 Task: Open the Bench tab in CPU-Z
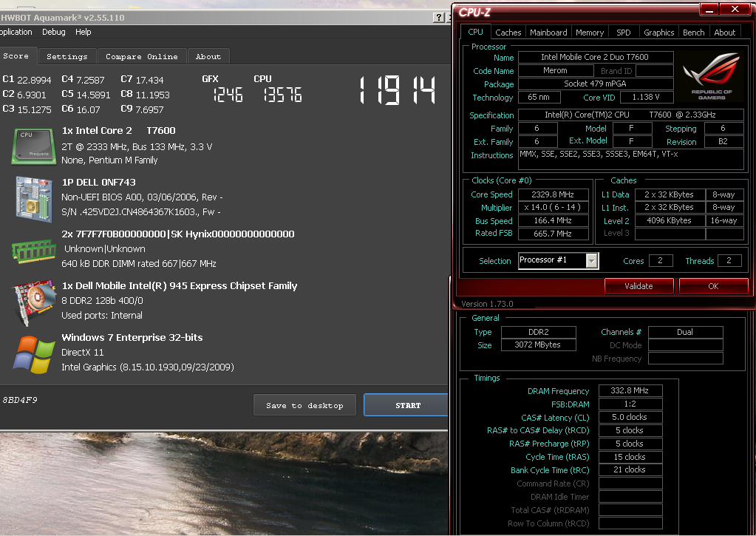click(x=693, y=33)
